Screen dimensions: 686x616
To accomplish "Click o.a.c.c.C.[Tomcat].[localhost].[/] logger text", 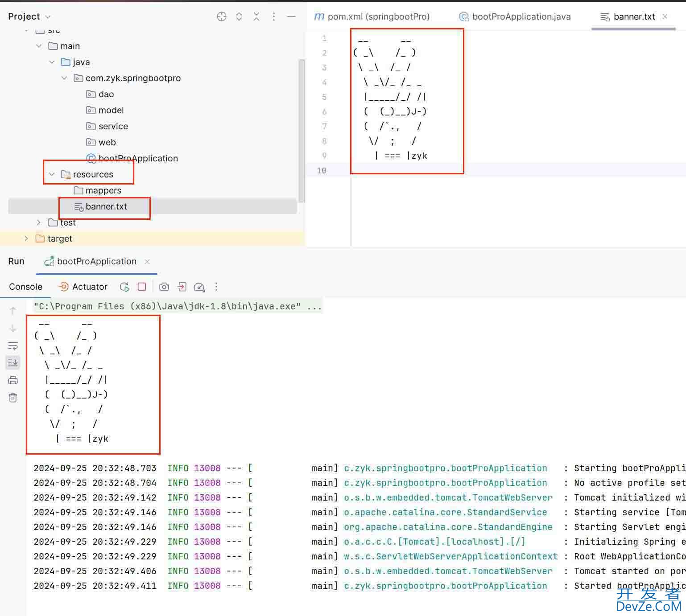I will [x=434, y=542].
